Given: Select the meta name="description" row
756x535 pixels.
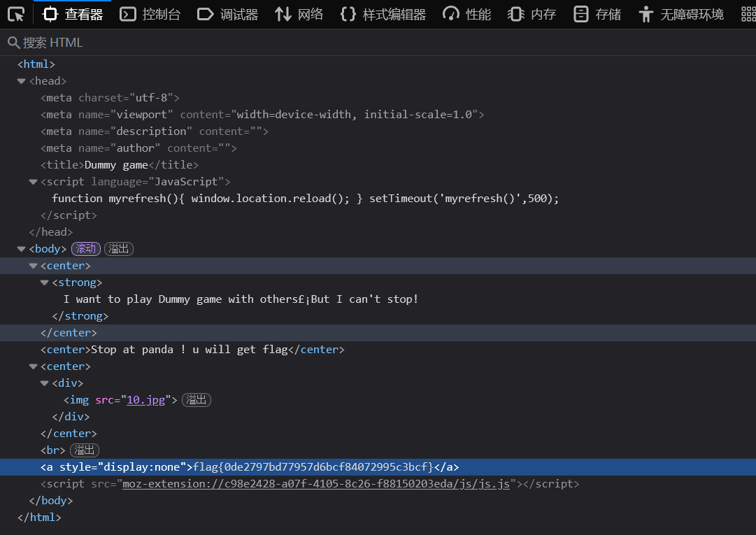Looking at the screenshot, I should (x=378, y=131).
